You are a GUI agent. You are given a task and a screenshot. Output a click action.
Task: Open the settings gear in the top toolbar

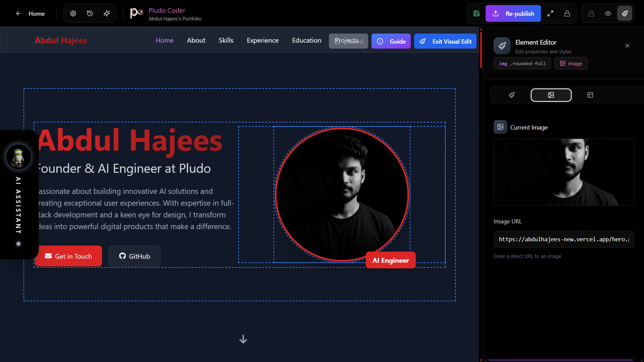[73, 13]
